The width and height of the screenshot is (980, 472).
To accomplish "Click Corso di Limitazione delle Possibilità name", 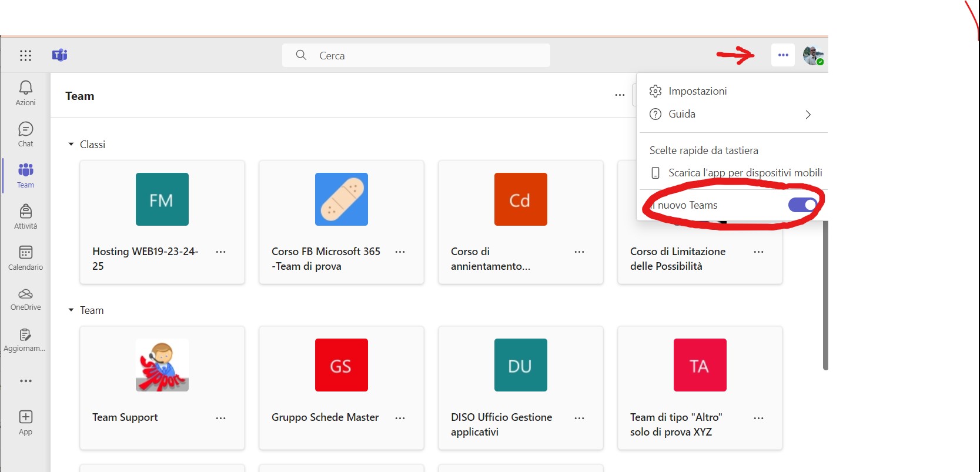I will click(678, 259).
